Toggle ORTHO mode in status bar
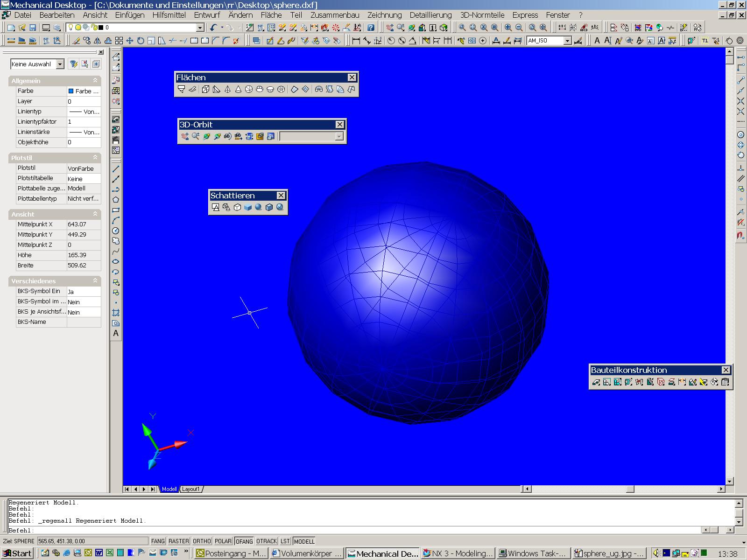Viewport: 747px width, 560px height. click(x=202, y=541)
